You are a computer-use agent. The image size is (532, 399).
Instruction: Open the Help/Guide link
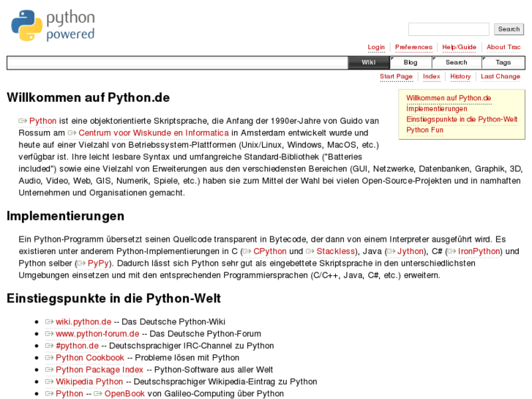(x=459, y=47)
